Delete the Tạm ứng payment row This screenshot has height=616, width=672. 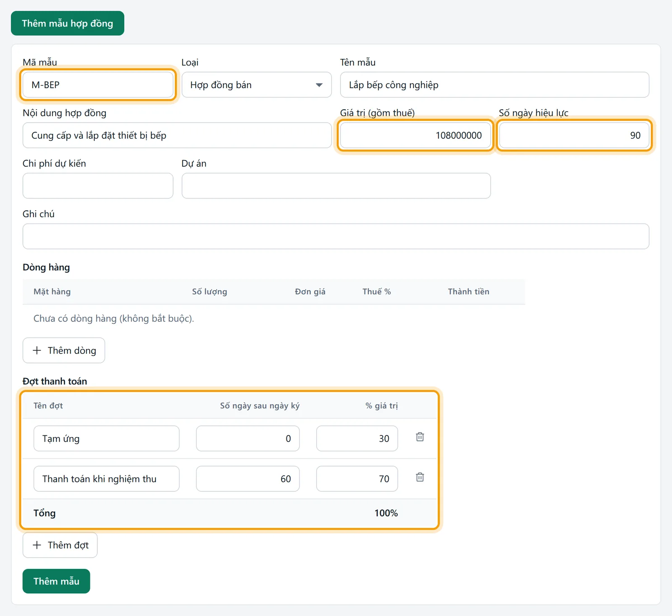pos(420,437)
